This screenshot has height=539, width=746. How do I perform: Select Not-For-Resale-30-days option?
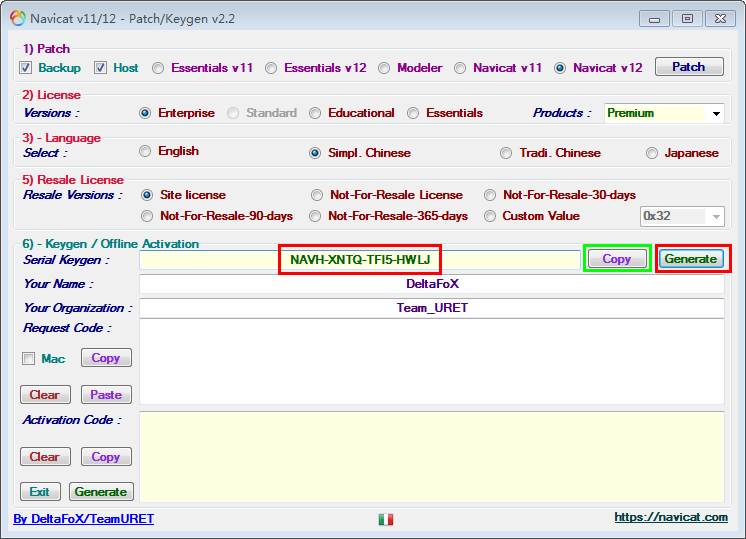(490, 195)
